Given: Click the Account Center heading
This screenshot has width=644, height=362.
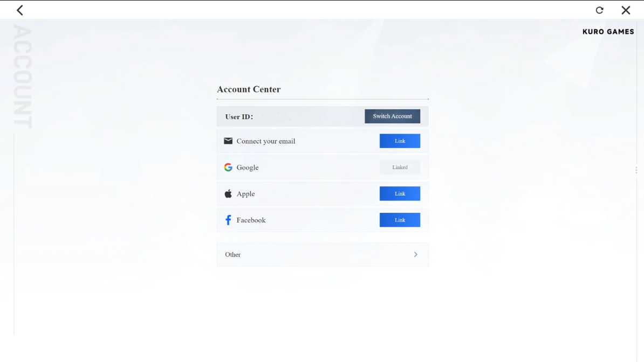Looking at the screenshot, I should tap(249, 89).
